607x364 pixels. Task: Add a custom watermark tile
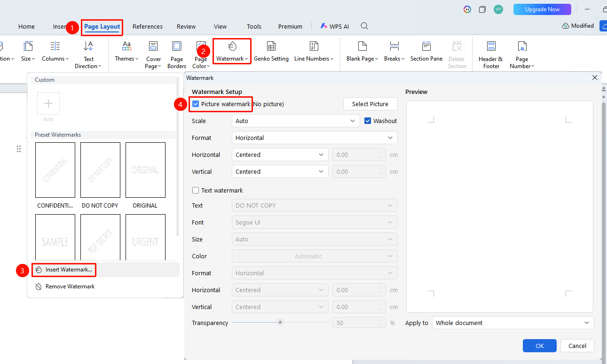[48, 103]
